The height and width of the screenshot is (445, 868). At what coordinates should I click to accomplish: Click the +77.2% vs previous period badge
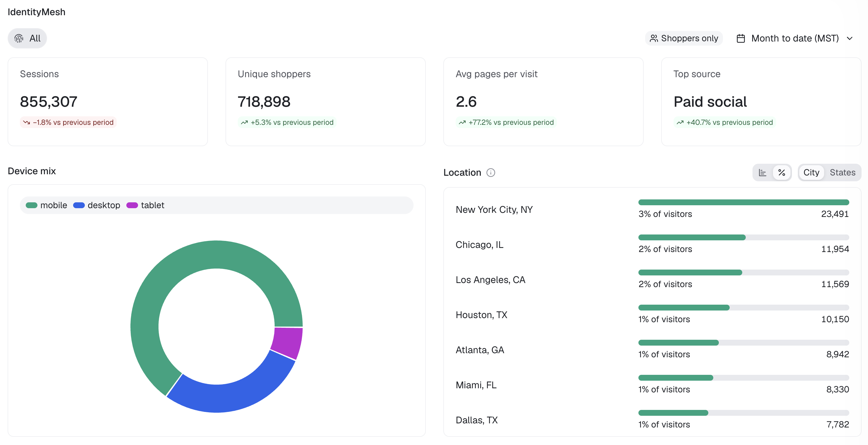506,122
